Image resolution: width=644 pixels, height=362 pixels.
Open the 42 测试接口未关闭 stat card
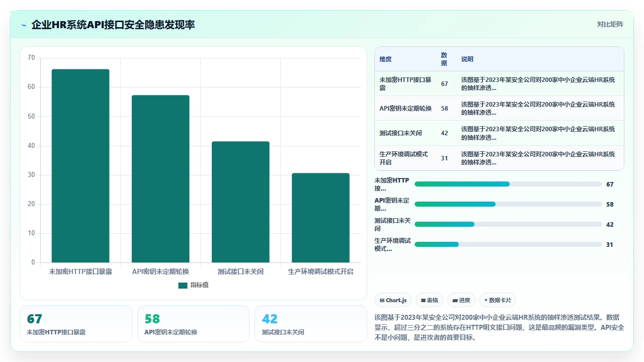(311, 324)
